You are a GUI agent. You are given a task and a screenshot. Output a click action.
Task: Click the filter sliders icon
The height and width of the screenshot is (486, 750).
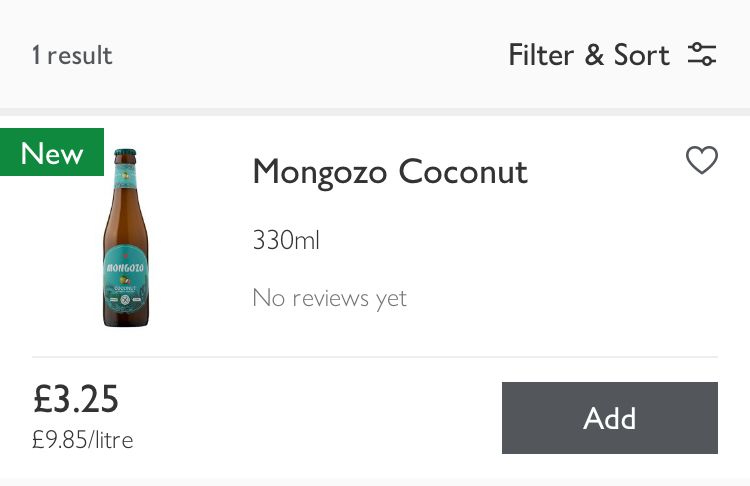702,54
